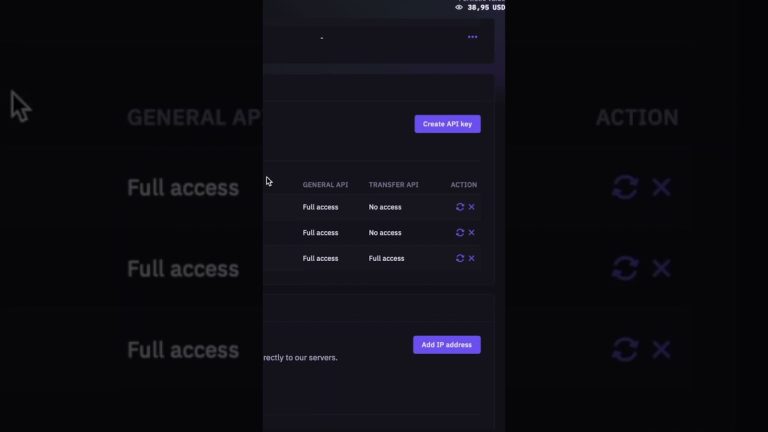Image resolution: width=768 pixels, height=432 pixels.
Task: Delete the first row's API key
Action: 472,207
